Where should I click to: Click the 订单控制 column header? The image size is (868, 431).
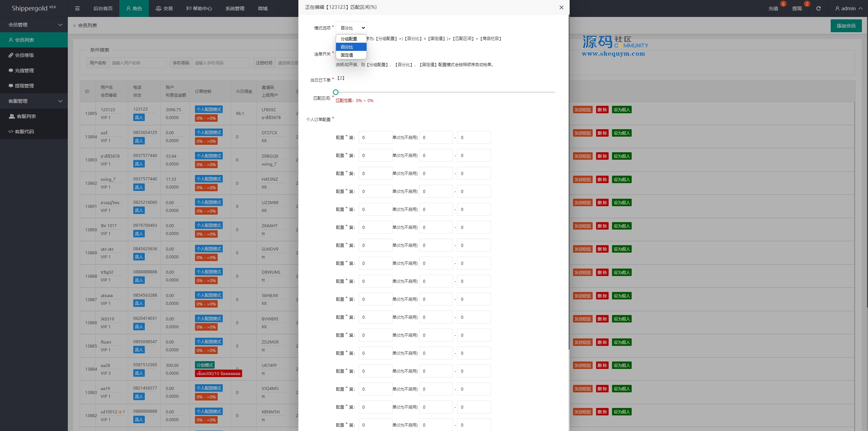click(x=203, y=92)
